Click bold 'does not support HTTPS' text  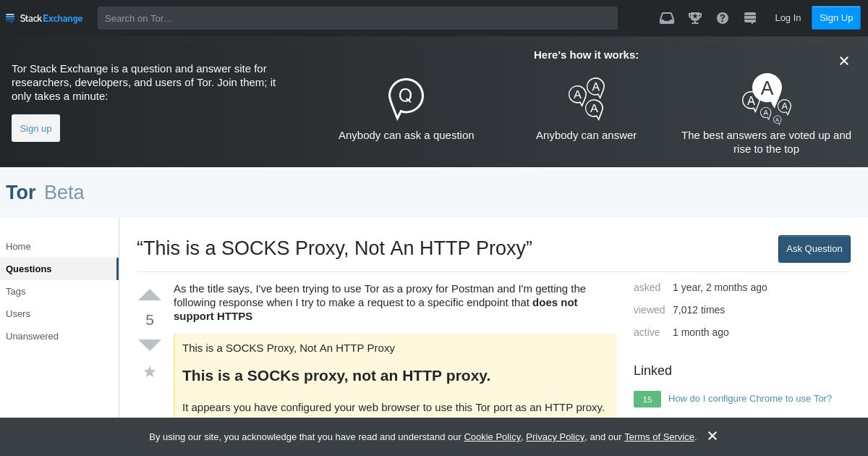coord(375,309)
